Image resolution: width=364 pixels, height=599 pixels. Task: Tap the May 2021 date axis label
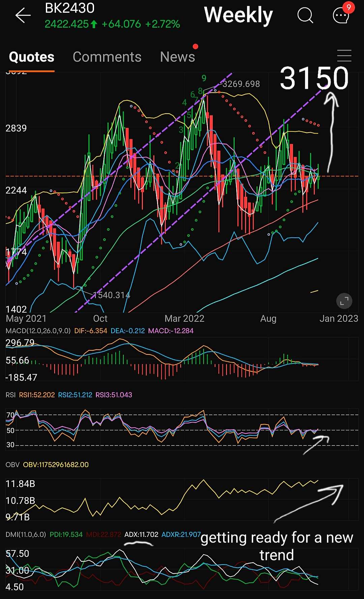click(26, 319)
